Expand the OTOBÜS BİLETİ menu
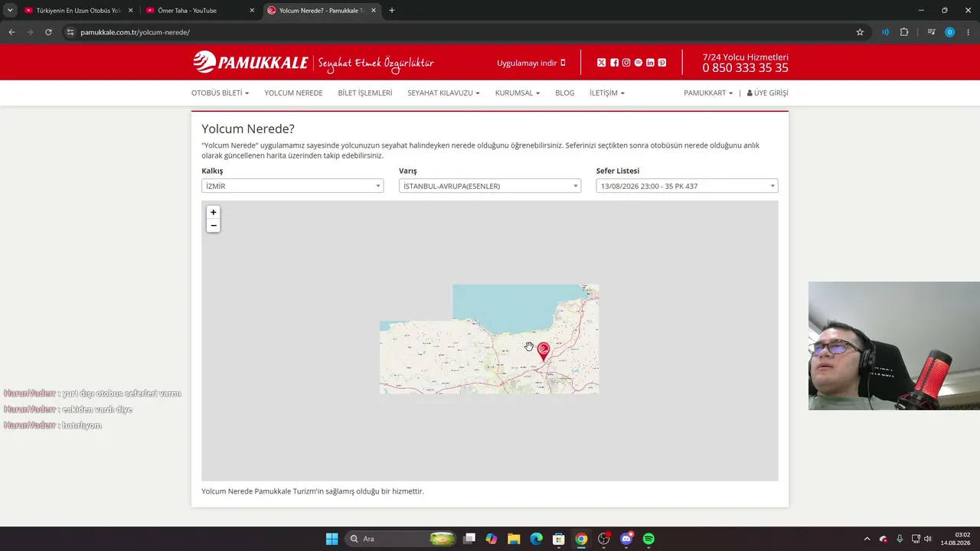 click(x=220, y=93)
